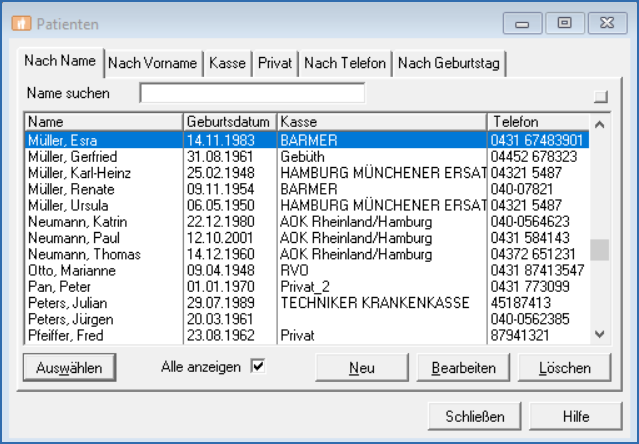
Task: Click phone number 04372 651231
Action: pos(533,254)
